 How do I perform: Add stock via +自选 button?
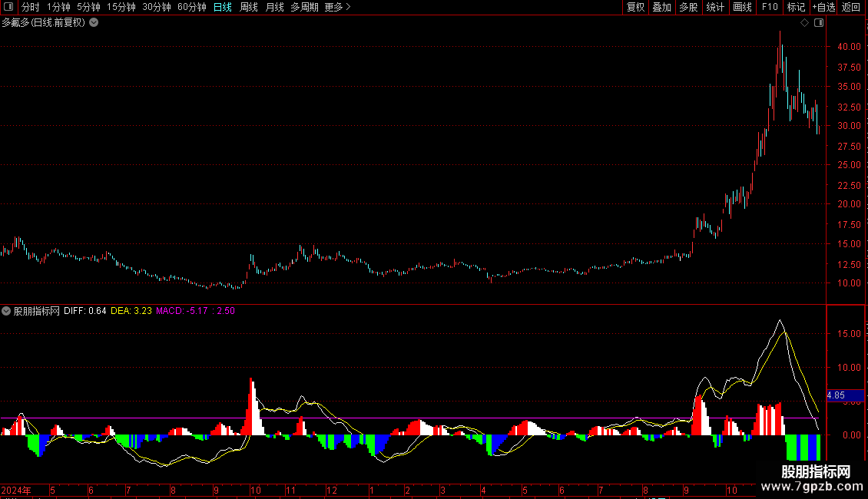pos(823,7)
